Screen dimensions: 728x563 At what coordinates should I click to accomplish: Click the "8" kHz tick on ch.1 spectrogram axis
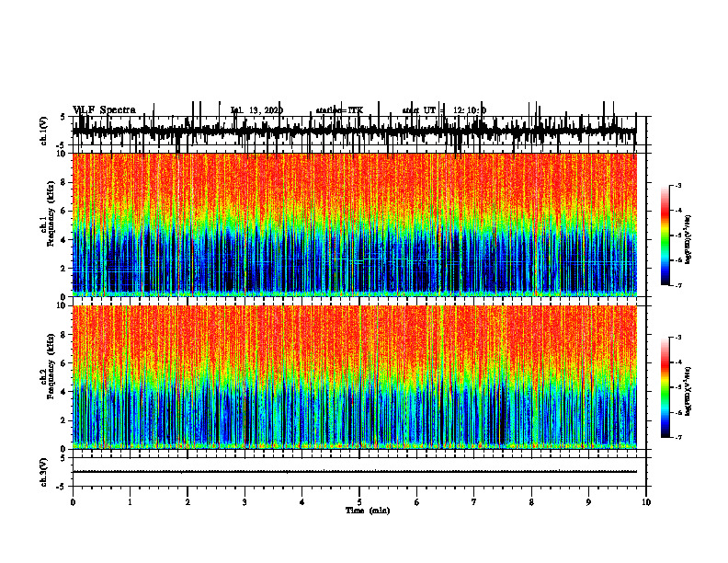64,182
